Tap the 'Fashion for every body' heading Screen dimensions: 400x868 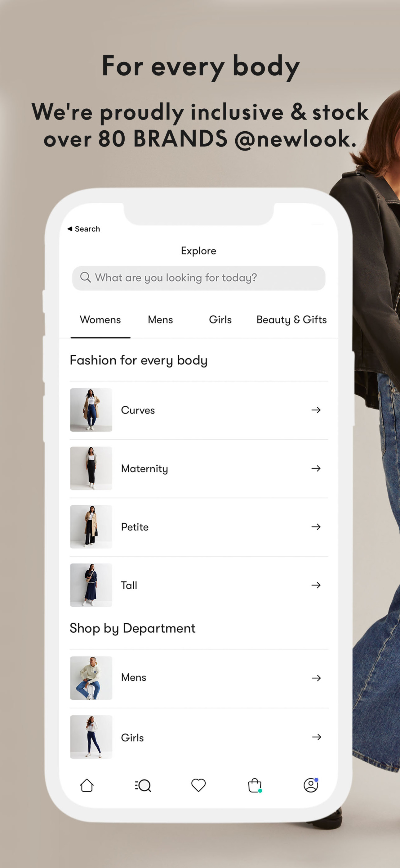[x=138, y=360]
